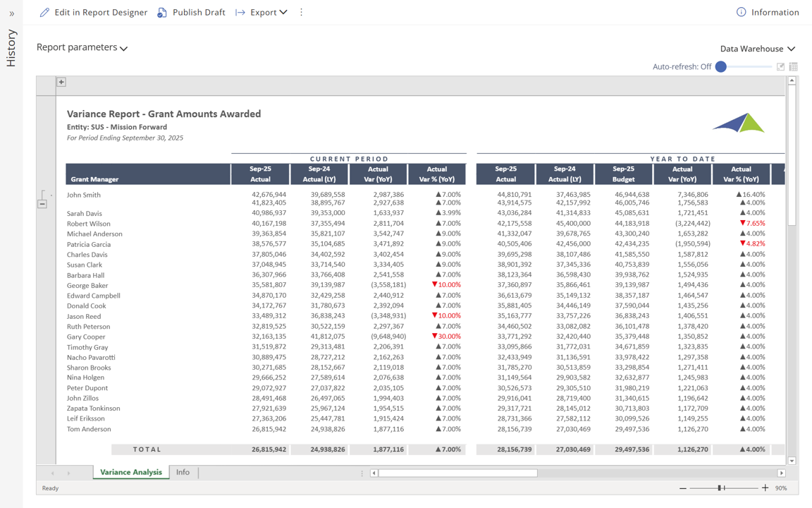The width and height of the screenshot is (812, 508).
Task: Click the 30.00% negative variance for Gary Cooper
Action: pos(446,337)
